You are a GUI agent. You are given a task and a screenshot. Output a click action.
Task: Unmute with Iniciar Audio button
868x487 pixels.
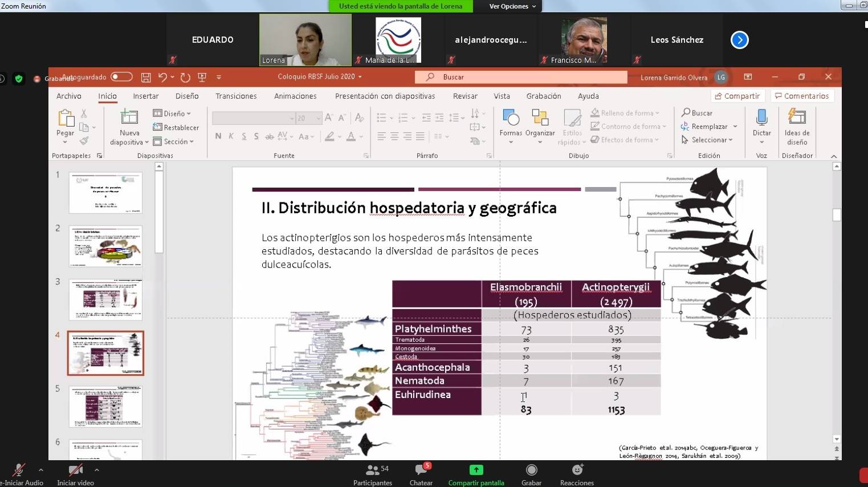pyautogui.click(x=19, y=470)
